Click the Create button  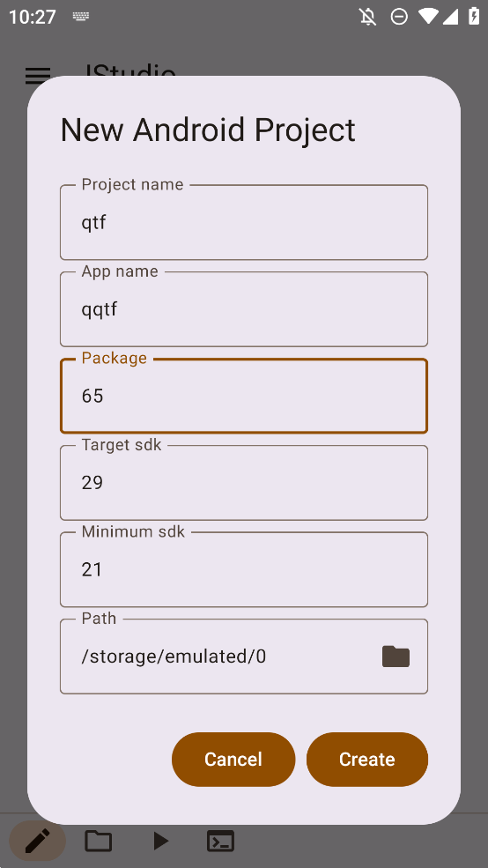tap(367, 760)
